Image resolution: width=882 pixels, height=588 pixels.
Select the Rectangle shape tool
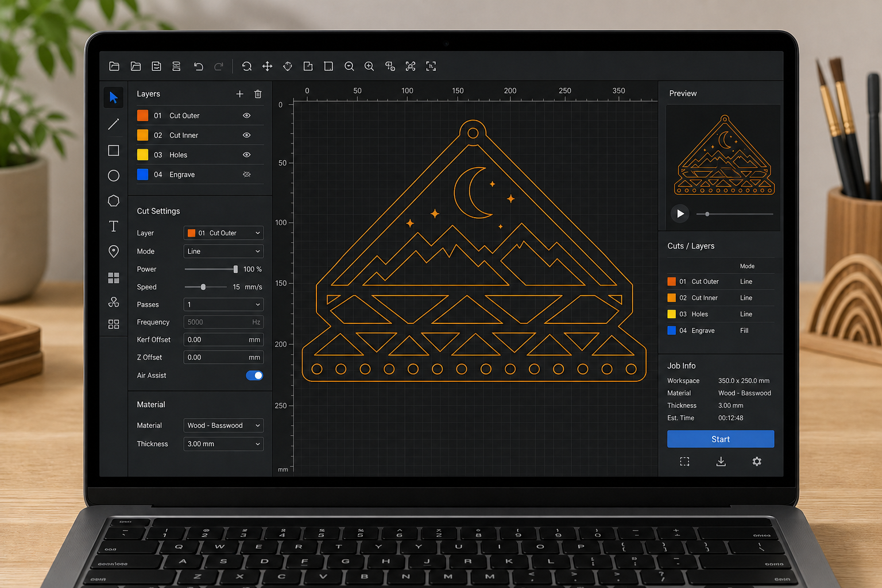(x=114, y=150)
